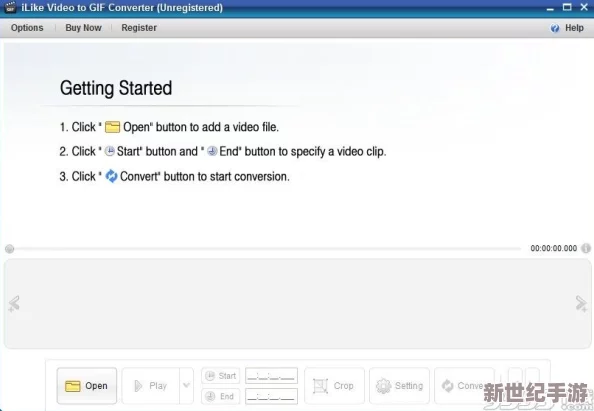Click the End time input field
Screen dimensions: 594x411
(x=271, y=396)
